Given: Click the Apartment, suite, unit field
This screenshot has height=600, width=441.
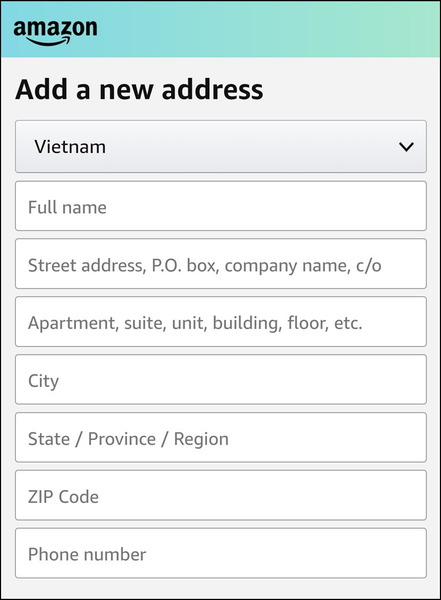Looking at the screenshot, I should (x=221, y=321).
